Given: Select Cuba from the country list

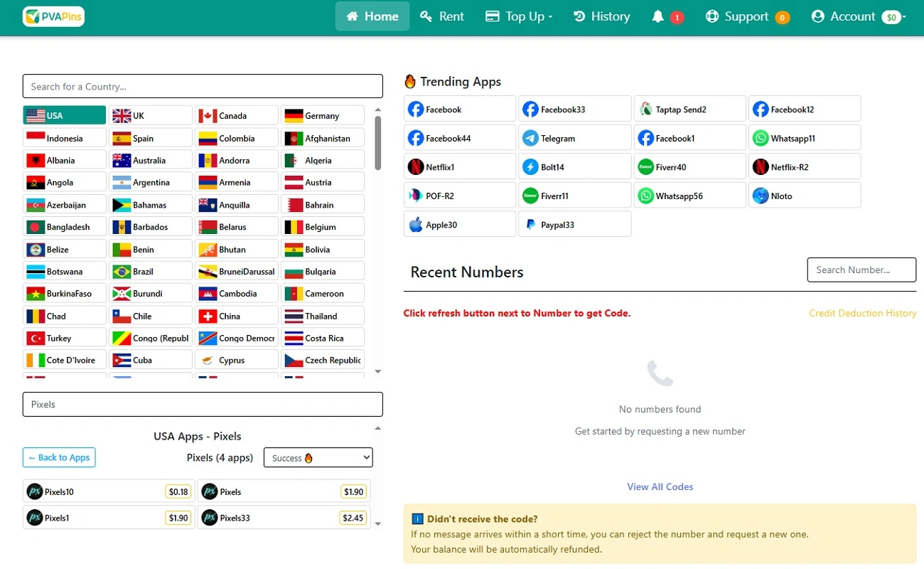Looking at the screenshot, I should pos(151,360).
